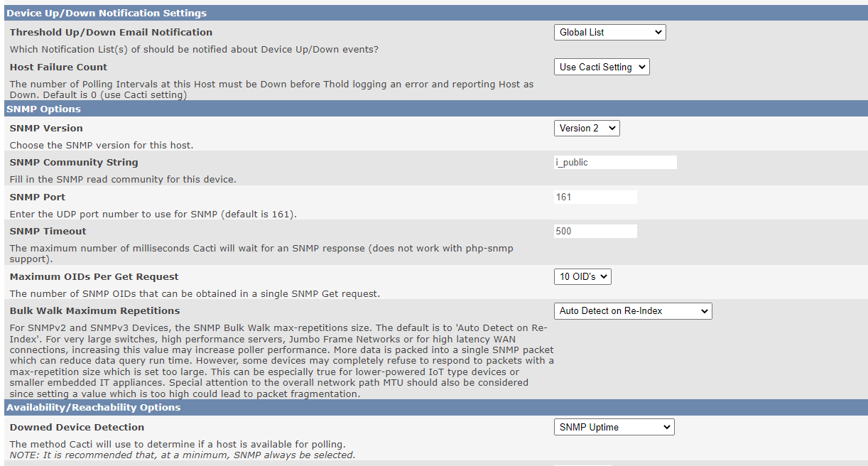The height and width of the screenshot is (466, 868).
Task: Open the Downed Device Detection dropdown
Action: (613, 426)
